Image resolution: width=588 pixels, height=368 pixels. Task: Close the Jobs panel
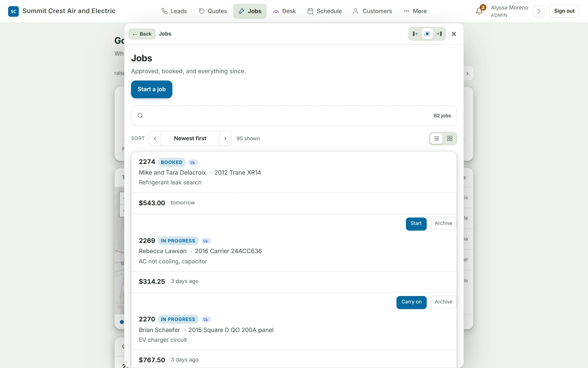point(454,34)
